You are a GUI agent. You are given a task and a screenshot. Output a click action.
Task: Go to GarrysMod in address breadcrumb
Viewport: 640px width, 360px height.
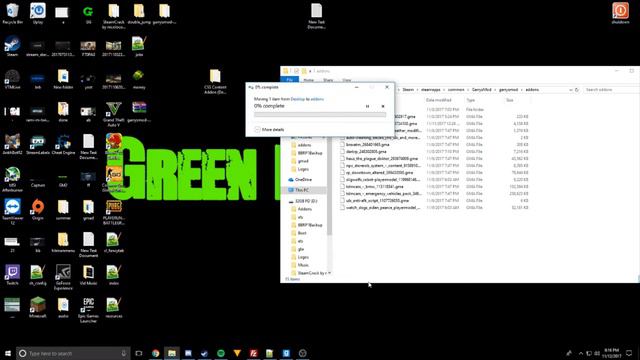click(x=482, y=89)
